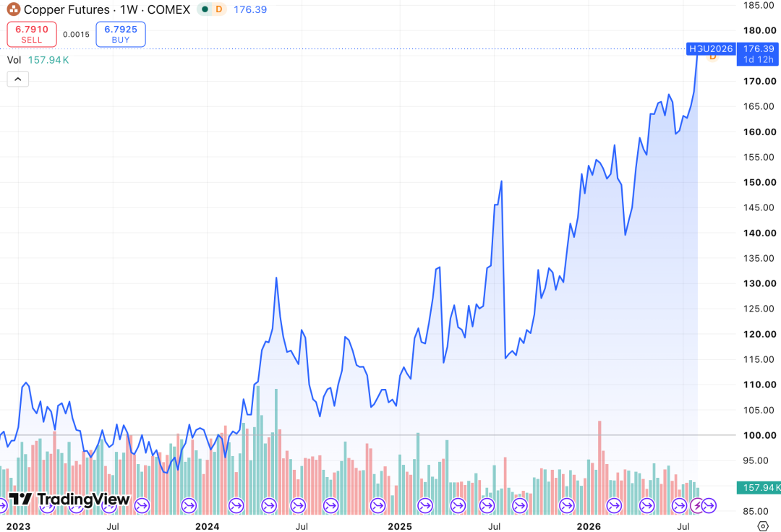Click the 2026 time axis label
The width and height of the screenshot is (781, 532).
coord(589,526)
